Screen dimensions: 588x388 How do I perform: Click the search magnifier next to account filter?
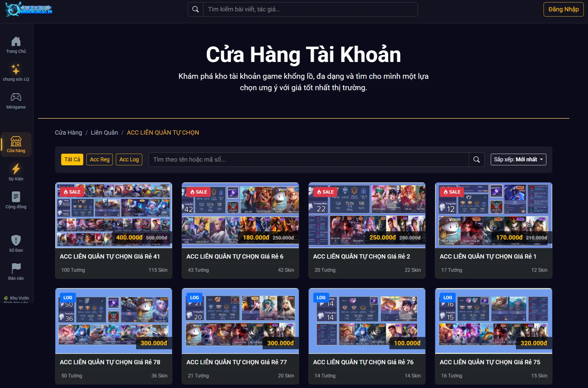(476, 159)
